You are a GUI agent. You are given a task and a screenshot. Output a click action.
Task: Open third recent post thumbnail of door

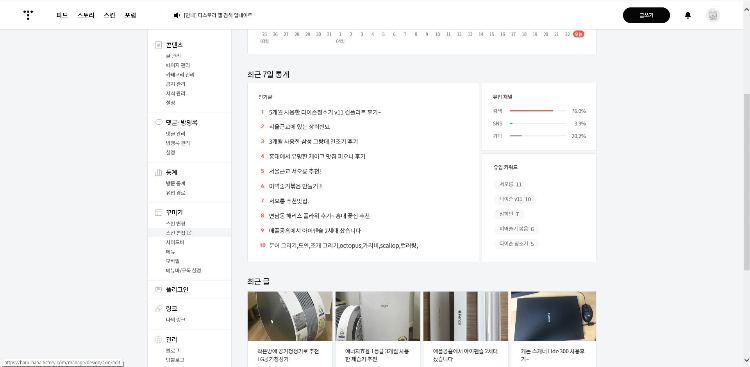click(x=465, y=316)
